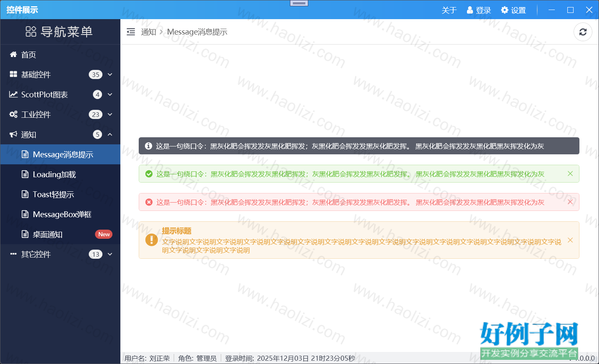Click the grid icon for 基础控件

tap(13, 74)
